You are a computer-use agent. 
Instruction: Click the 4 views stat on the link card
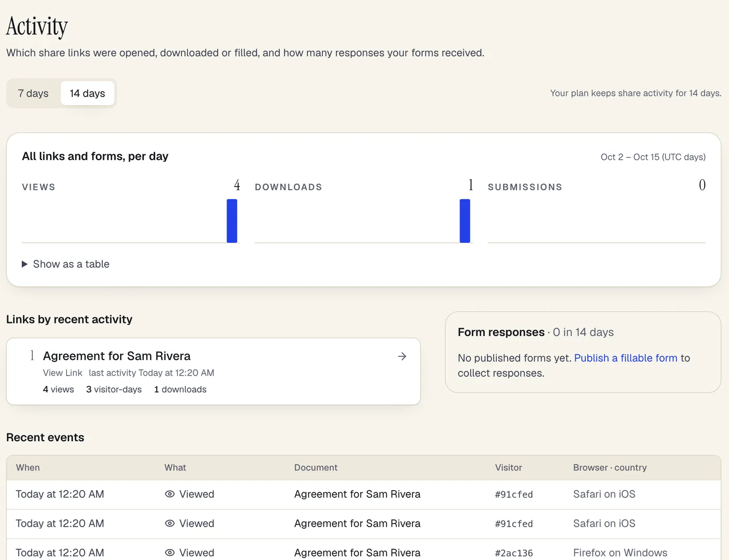click(58, 390)
